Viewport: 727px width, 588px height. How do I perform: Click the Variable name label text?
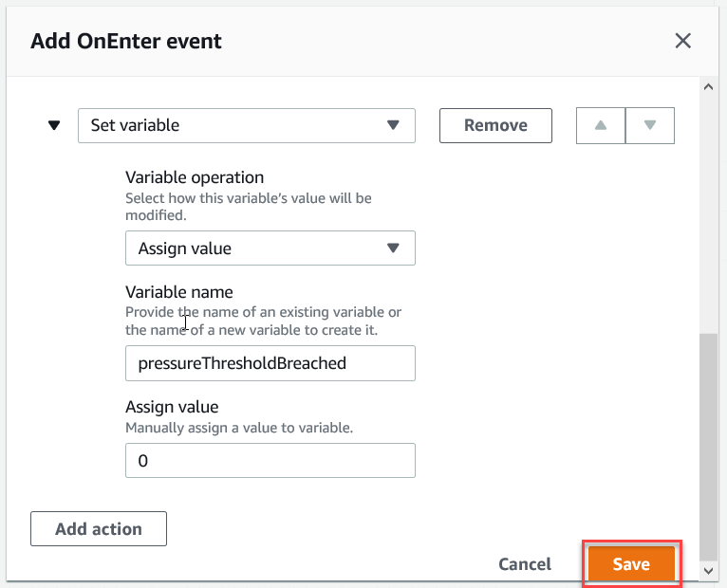[179, 292]
